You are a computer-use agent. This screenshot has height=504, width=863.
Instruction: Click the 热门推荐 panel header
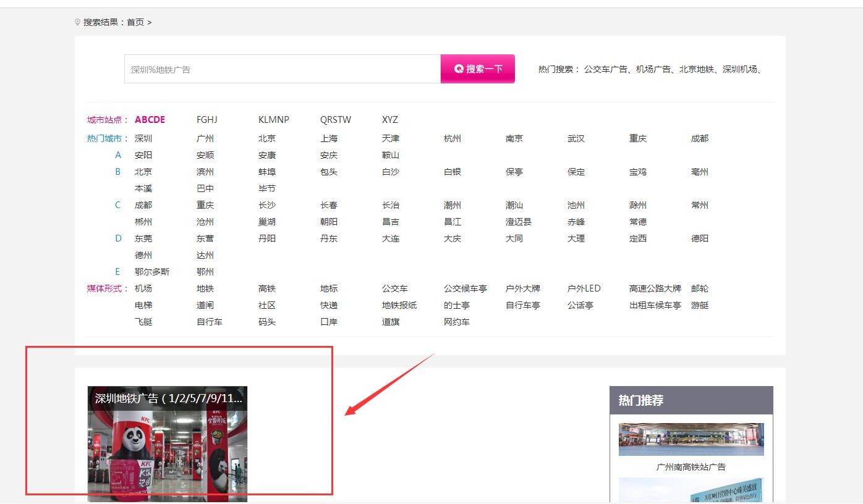(x=691, y=400)
